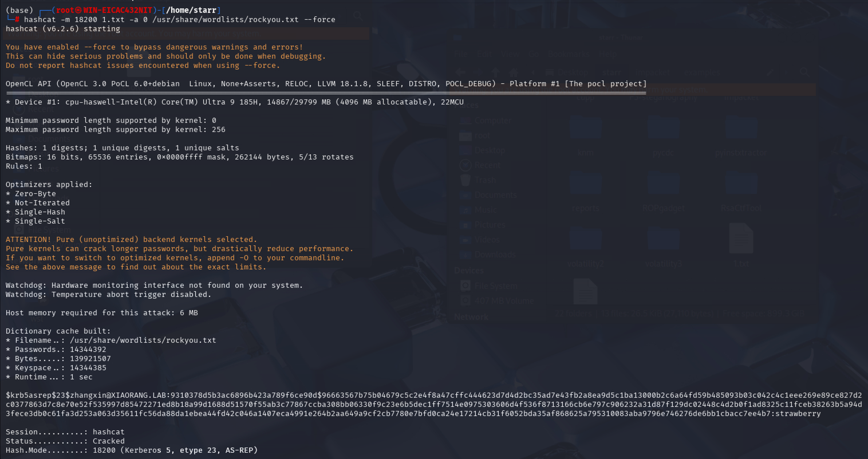Image resolution: width=868 pixels, height=459 pixels.
Task: Open Help menu in Thunar window
Action: 608,54
